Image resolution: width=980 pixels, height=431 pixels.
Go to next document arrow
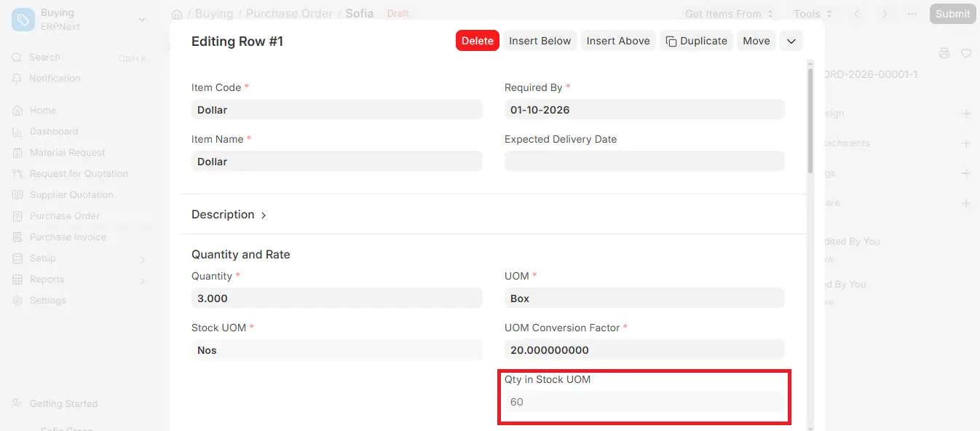(885, 14)
